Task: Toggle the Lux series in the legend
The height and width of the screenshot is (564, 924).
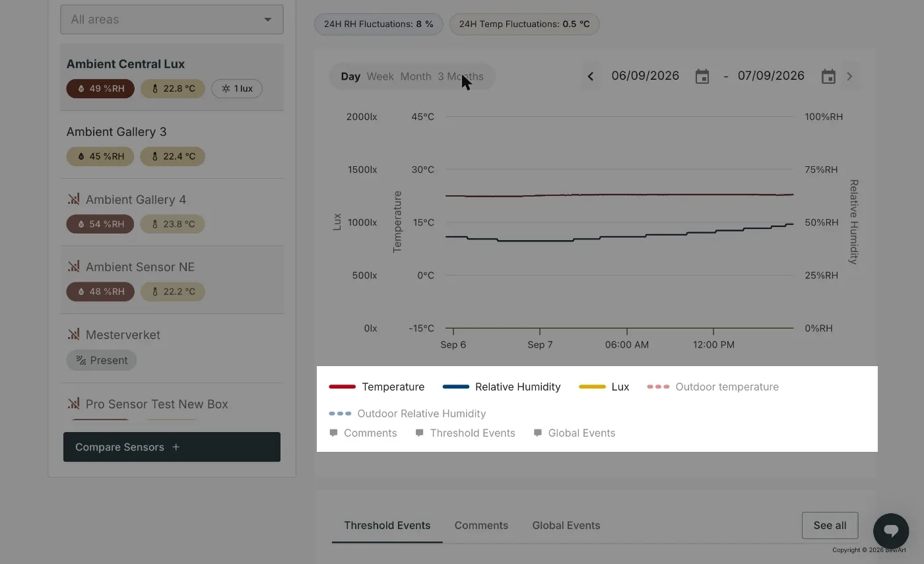Action: click(604, 387)
